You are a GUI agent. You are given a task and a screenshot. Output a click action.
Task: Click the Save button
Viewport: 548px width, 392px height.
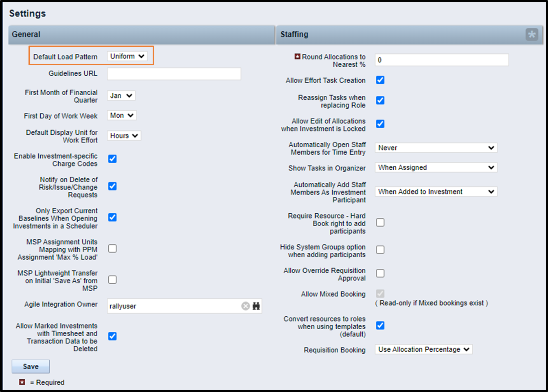tap(30, 366)
